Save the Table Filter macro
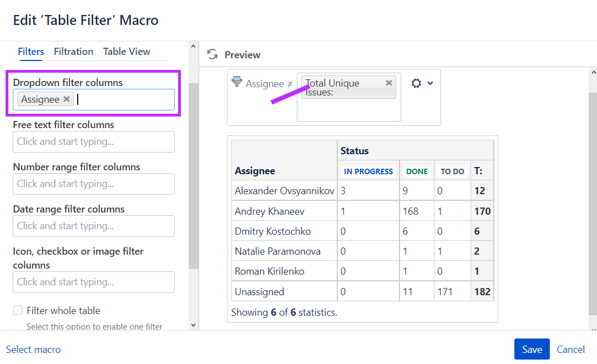This screenshot has width=597, height=364. 532,349
